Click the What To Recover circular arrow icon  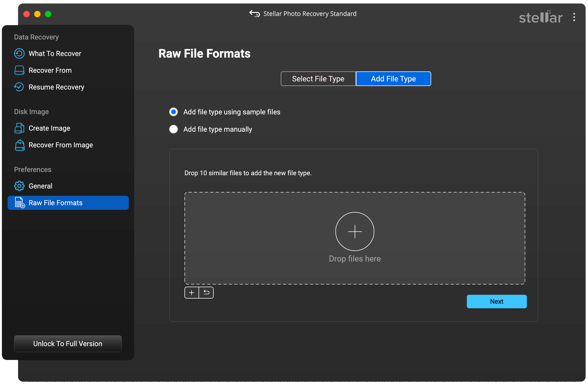coord(19,54)
